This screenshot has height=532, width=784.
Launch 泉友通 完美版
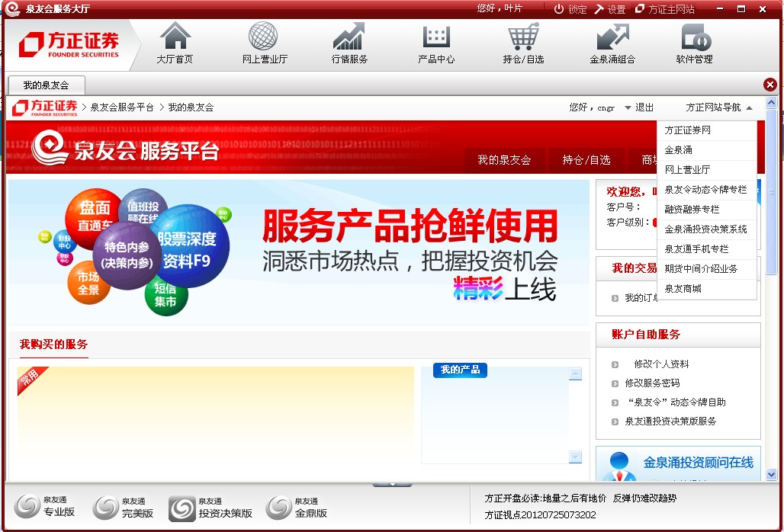[x=123, y=508]
